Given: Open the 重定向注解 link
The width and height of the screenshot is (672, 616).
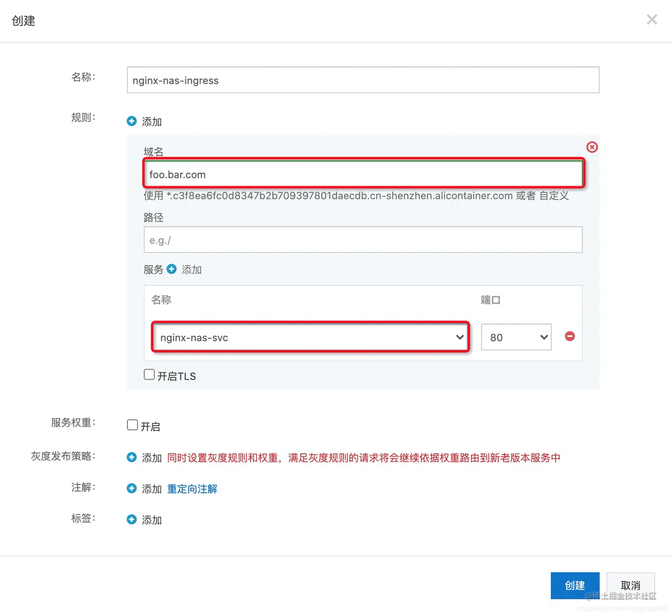Looking at the screenshot, I should (192, 489).
